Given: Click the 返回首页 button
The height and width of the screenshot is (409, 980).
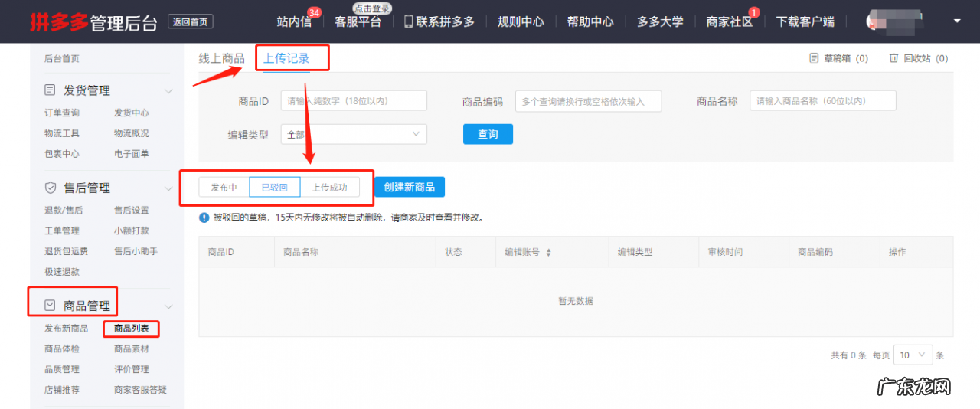Looking at the screenshot, I should pos(191,21).
